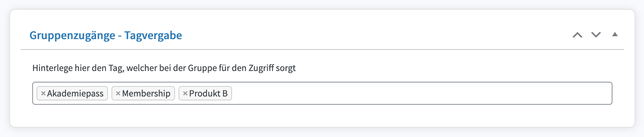Image resolution: width=644 pixels, height=137 pixels.
Task: Select the Akademiepass tag label
Action: point(75,93)
